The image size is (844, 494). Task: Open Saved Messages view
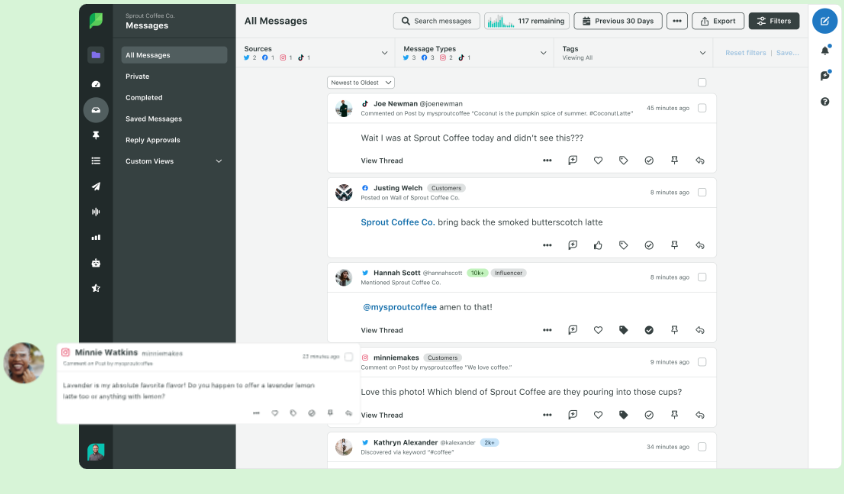[153, 119]
